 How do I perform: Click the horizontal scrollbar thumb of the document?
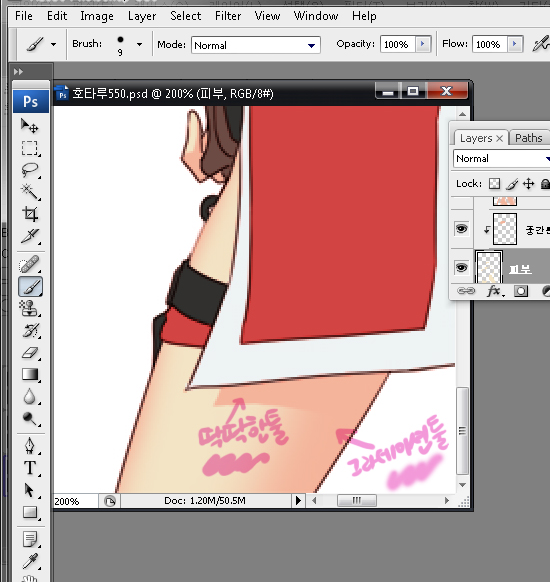pos(357,500)
